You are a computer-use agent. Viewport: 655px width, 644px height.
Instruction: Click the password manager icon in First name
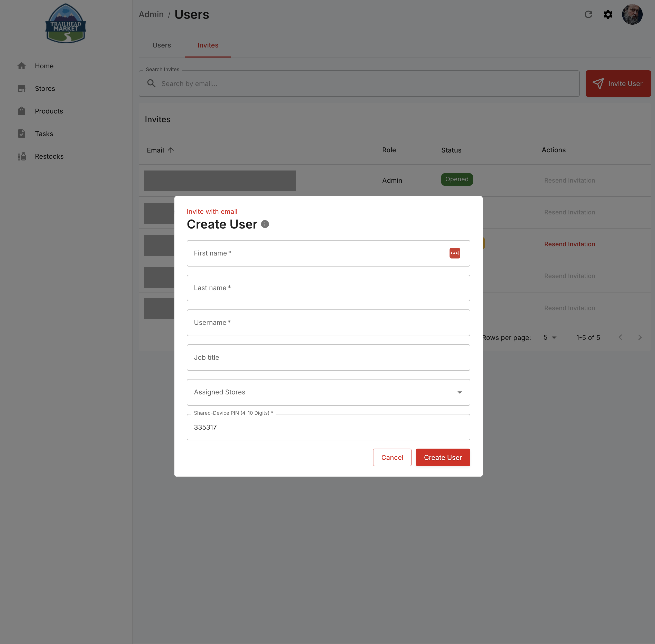(455, 253)
